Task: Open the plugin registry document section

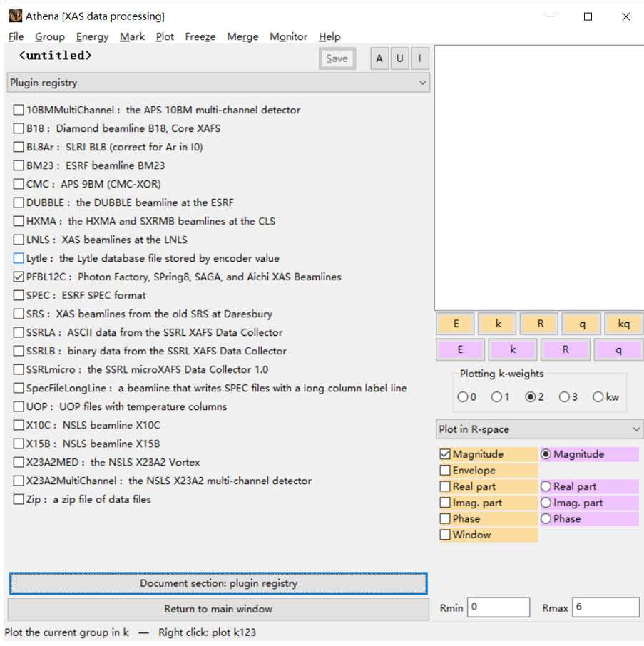Action: click(218, 583)
